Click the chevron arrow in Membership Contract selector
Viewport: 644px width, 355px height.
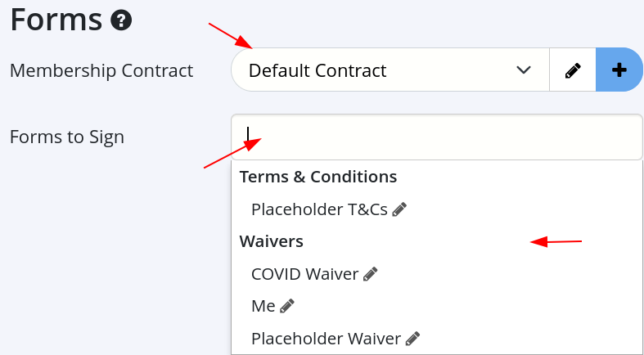[x=524, y=70]
